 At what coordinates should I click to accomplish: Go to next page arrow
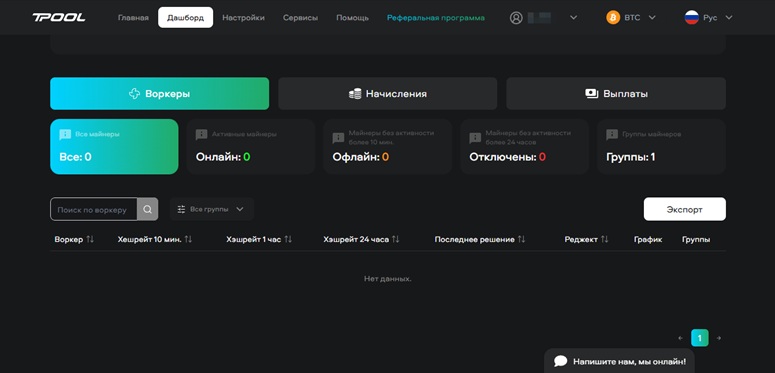click(719, 338)
